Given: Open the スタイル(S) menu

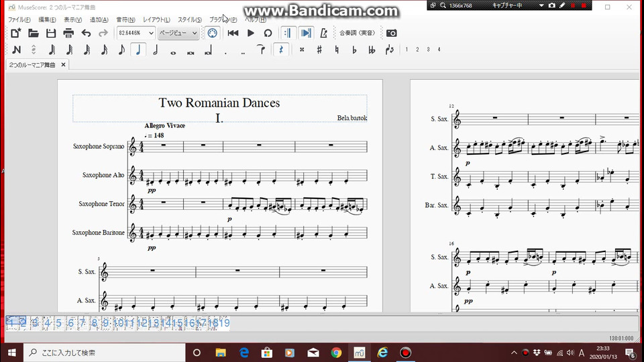Looking at the screenshot, I should click(190, 19).
